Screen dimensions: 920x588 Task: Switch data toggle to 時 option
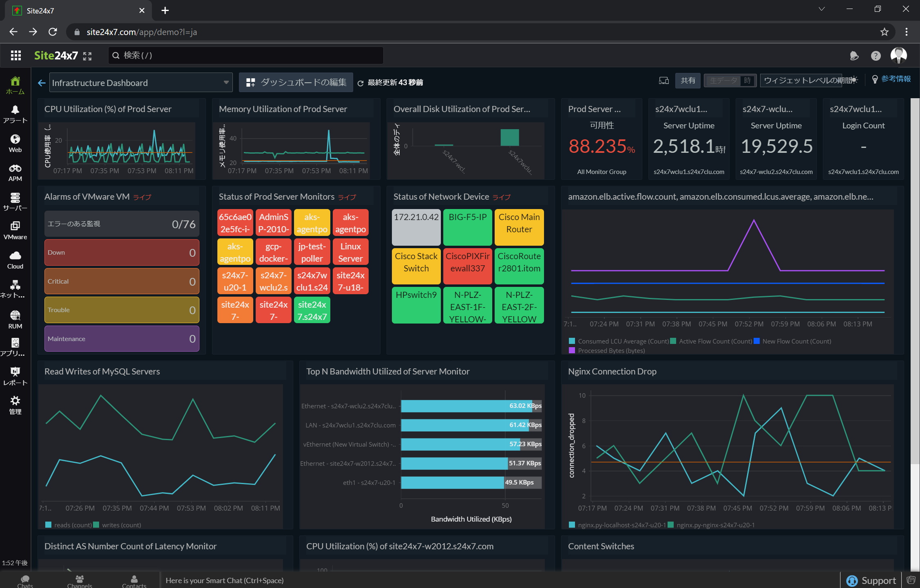[747, 81]
